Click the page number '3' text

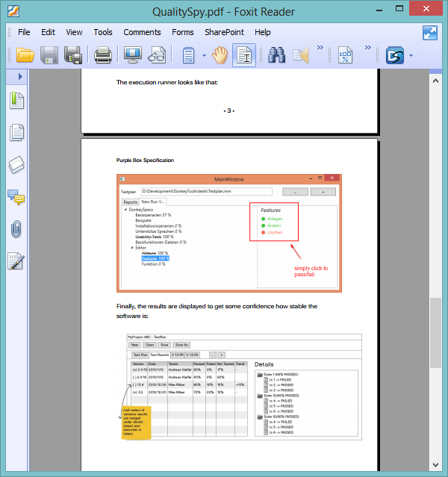tap(229, 110)
